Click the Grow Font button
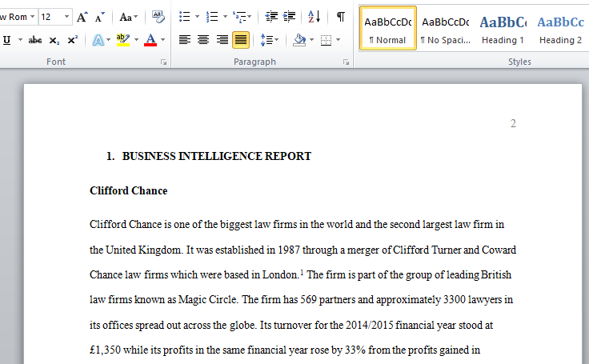 click(82, 17)
